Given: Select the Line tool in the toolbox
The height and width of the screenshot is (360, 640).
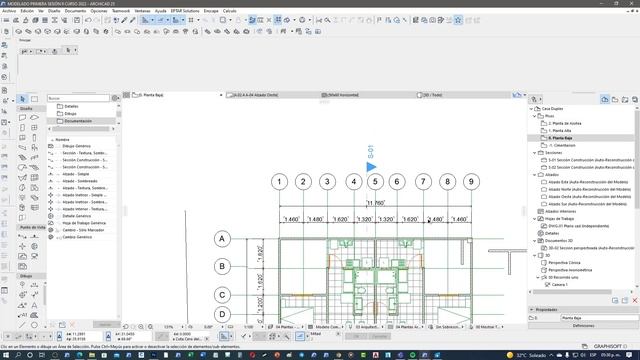Looking at the screenshot, I should tap(22, 325).
